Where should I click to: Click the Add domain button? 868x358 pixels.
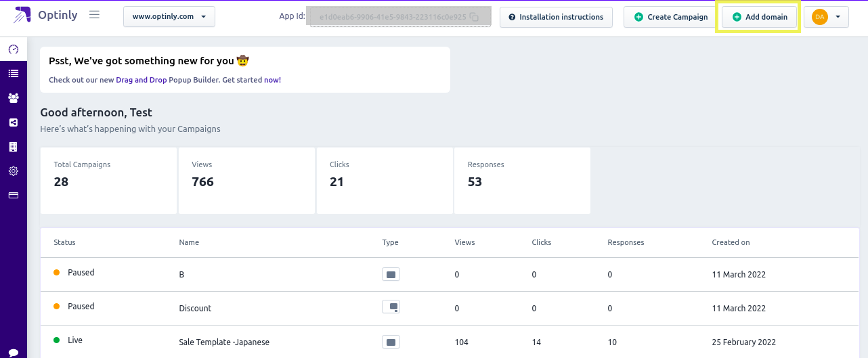pos(760,17)
